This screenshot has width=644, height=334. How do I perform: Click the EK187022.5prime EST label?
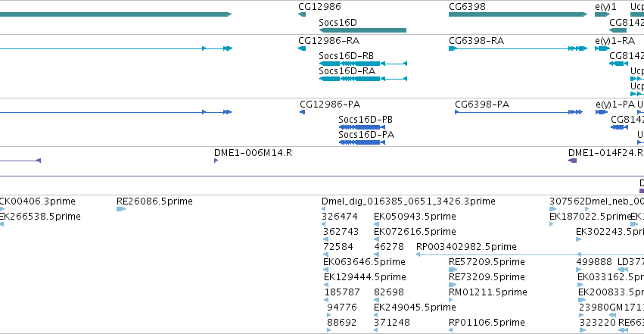click(x=590, y=217)
